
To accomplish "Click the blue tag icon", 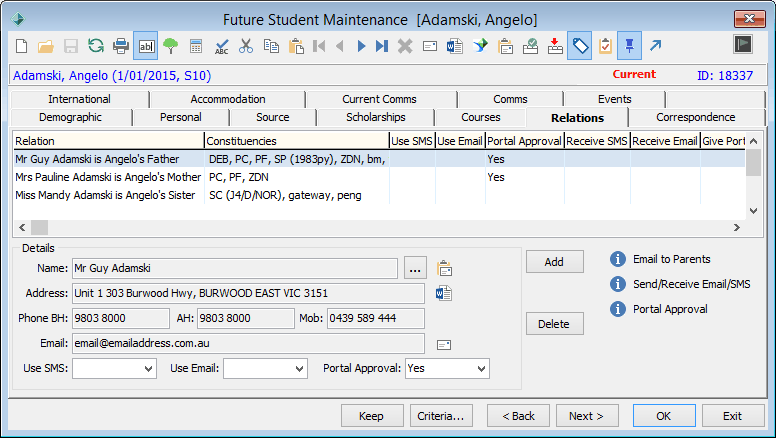I will coord(580,46).
